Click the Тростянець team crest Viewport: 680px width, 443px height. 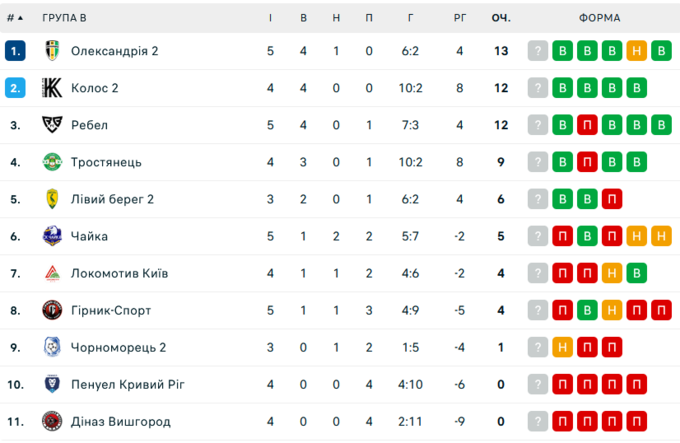52,162
